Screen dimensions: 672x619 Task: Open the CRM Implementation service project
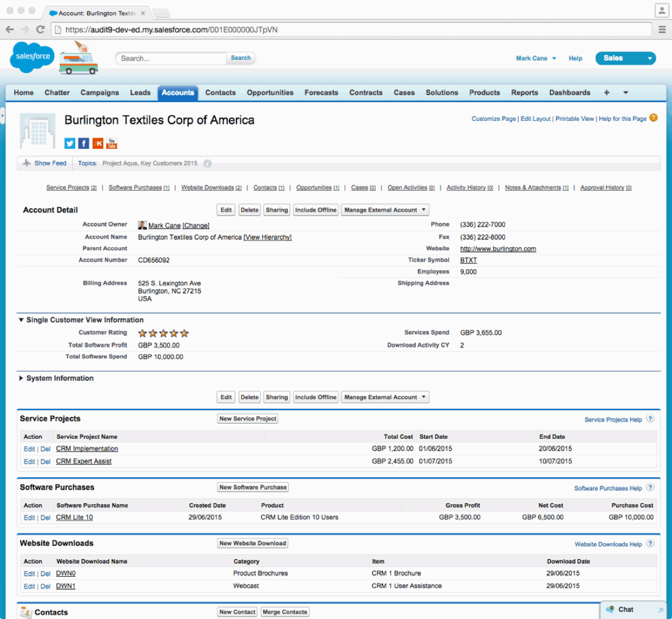(87, 449)
